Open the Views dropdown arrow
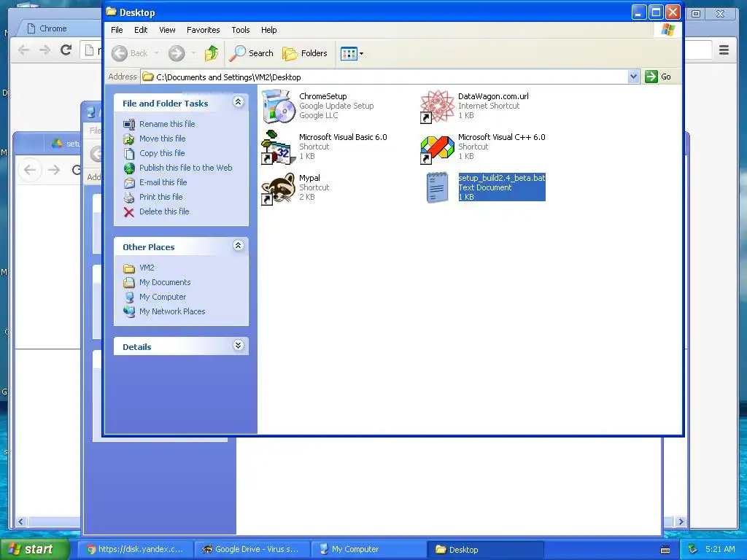 pos(362,54)
